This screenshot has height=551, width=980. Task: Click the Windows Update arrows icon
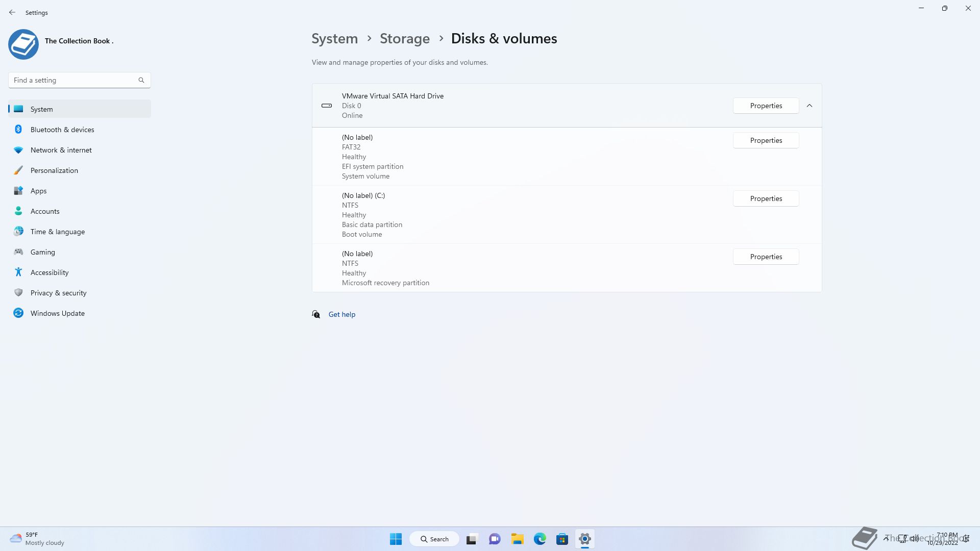click(18, 313)
